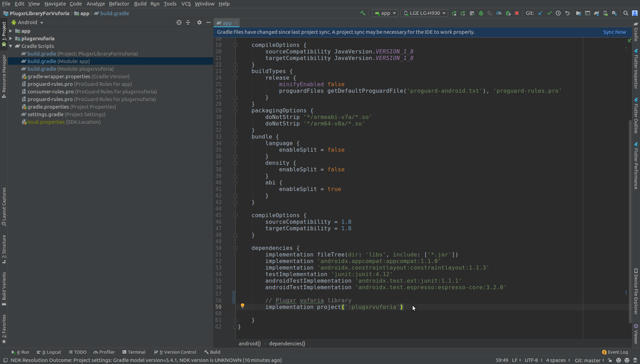Toggle the Device File Explorer side panel
640x364 pixels.
636,291
